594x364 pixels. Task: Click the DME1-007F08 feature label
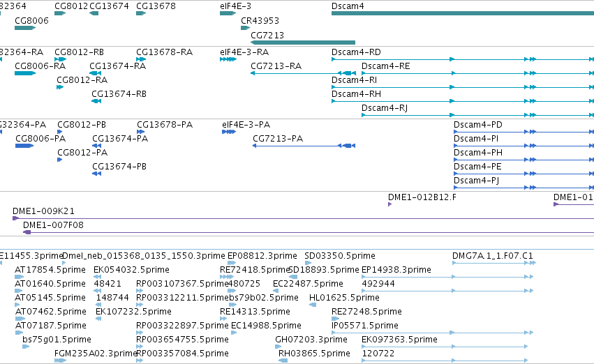(x=54, y=225)
